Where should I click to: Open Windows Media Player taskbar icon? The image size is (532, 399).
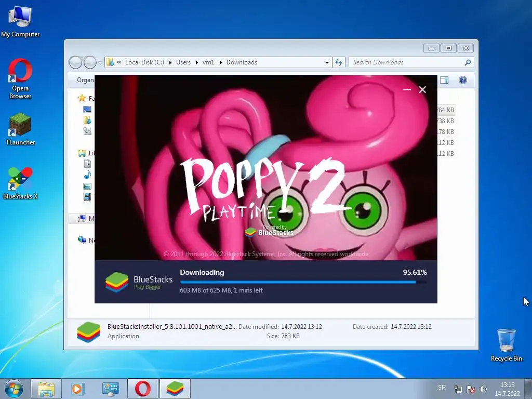78,389
